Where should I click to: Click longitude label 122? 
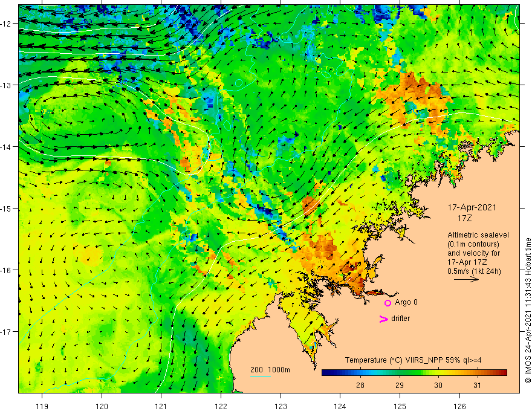tap(221, 406)
